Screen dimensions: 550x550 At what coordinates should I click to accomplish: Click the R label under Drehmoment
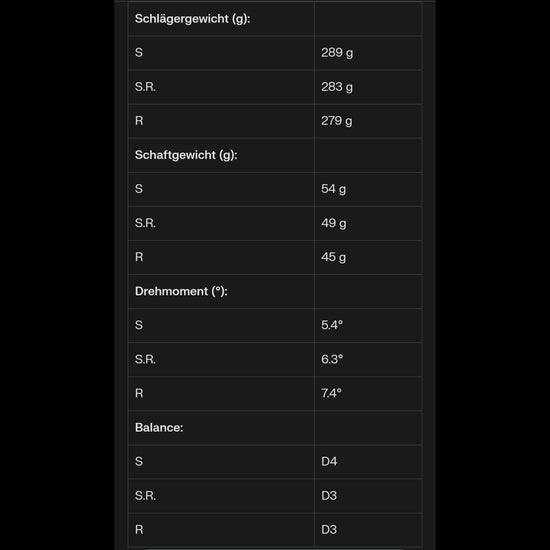point(139,394)
